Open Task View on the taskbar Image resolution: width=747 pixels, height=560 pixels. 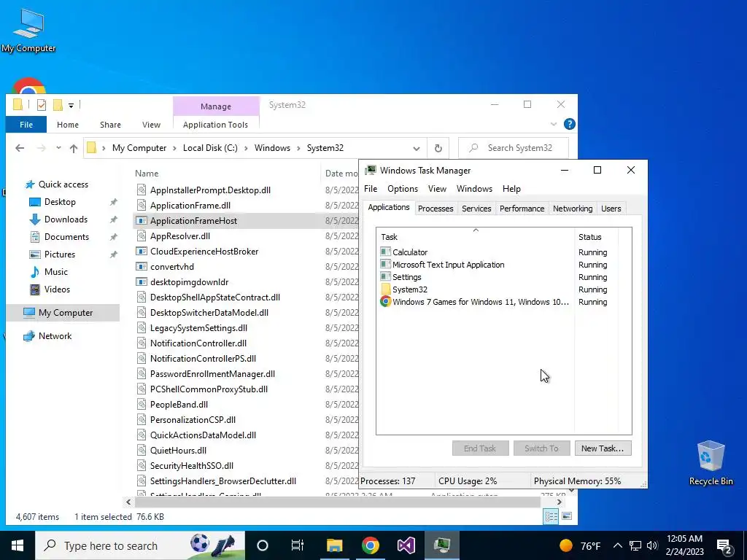click(298, 545)
